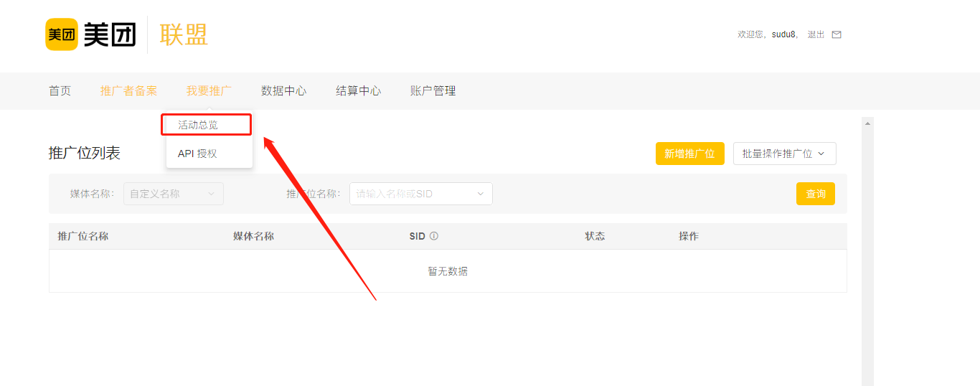Click the yellow Meituan logo icon
980x386 pixels.
(x=62, y=34)
